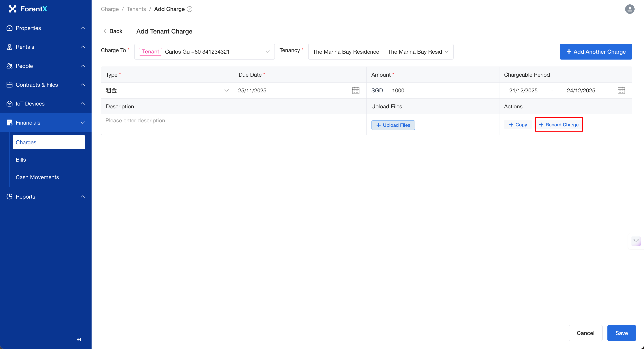Open the Bills submenu item
Image resolution: width=644 pixels, height=349 pixels.
[21, 160]
